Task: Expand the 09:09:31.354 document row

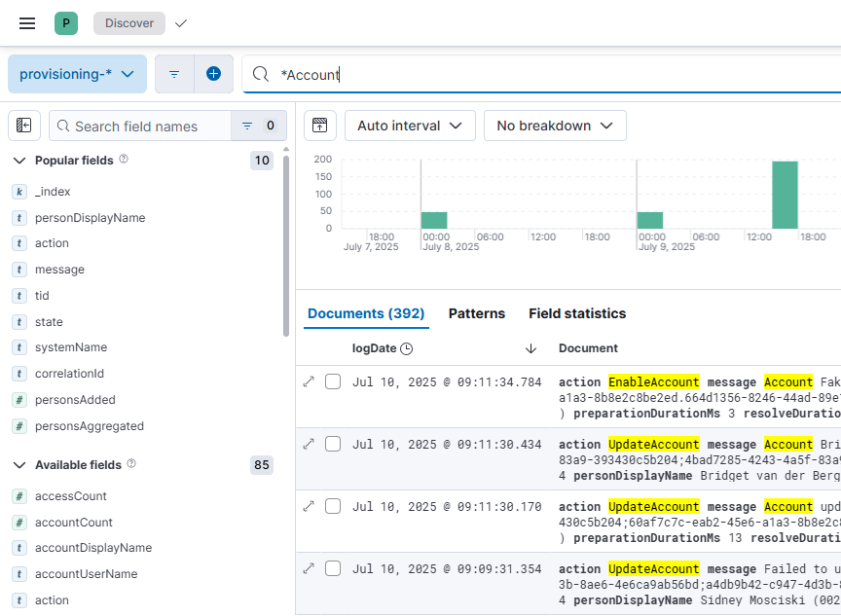Action: (309, 568)
